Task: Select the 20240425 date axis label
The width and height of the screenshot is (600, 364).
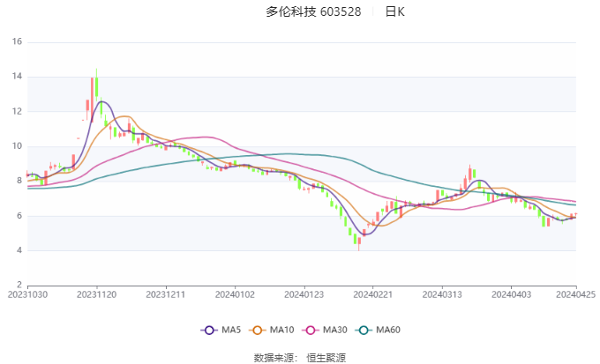Action: [575, 294]
